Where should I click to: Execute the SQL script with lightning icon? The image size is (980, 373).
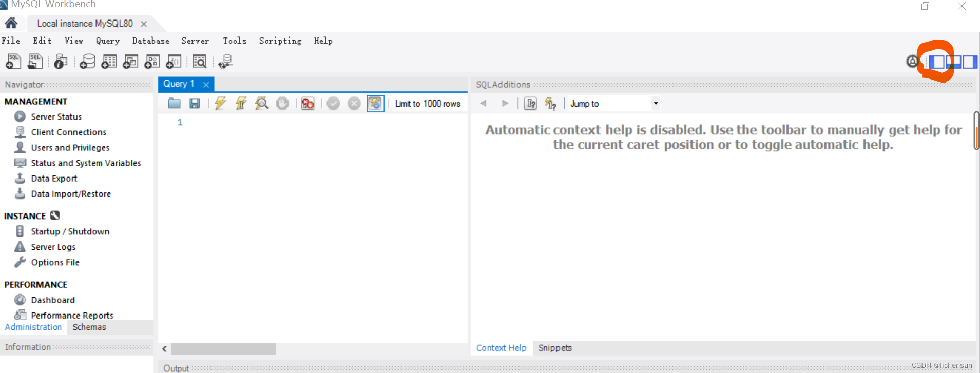click(220, 103)
